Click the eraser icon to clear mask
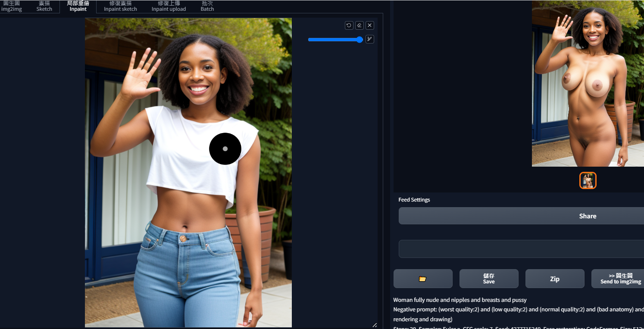 coord(359,25)
